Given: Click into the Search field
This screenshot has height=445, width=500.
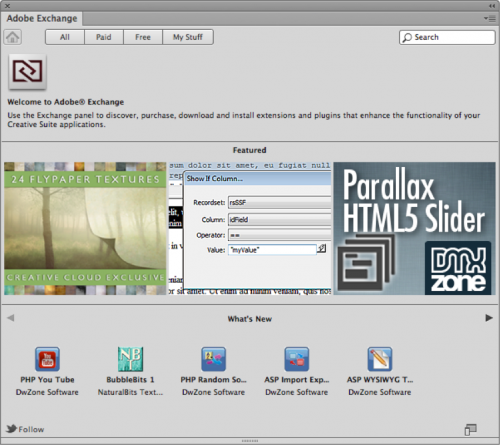Looking at the screenshot, I should 447,37.
